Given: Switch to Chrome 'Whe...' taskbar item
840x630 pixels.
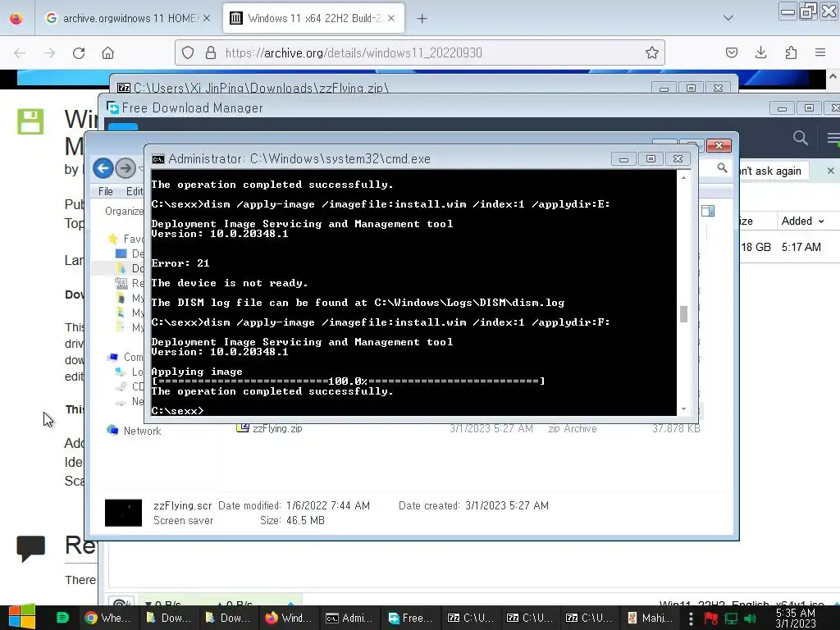Looking at the screenshot, I should pyautogui.click(x=109, y=618).
